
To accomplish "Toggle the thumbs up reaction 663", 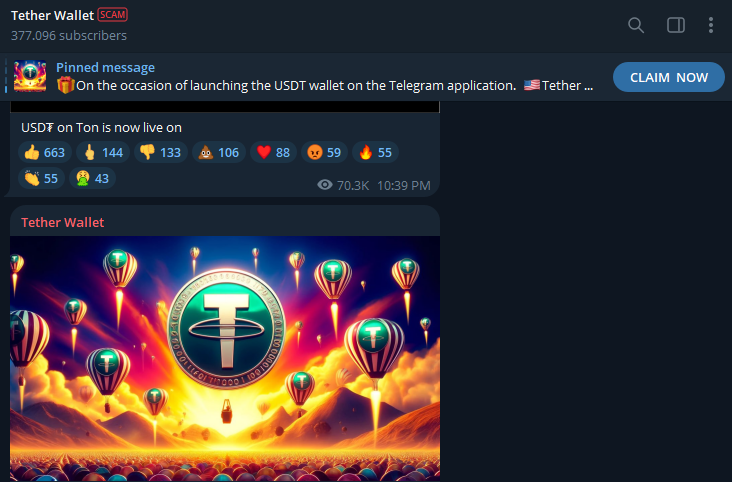I will pyautogui.click(x=45, y=152).
